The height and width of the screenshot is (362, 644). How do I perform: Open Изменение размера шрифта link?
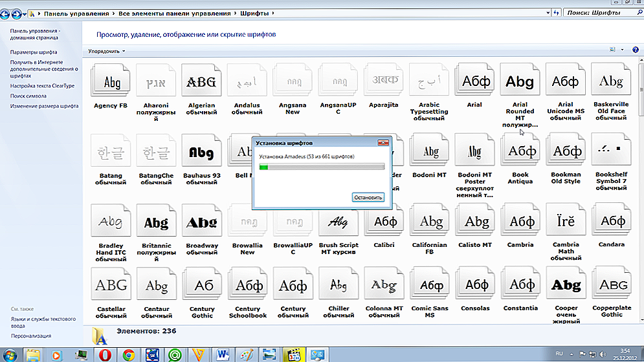45,106
